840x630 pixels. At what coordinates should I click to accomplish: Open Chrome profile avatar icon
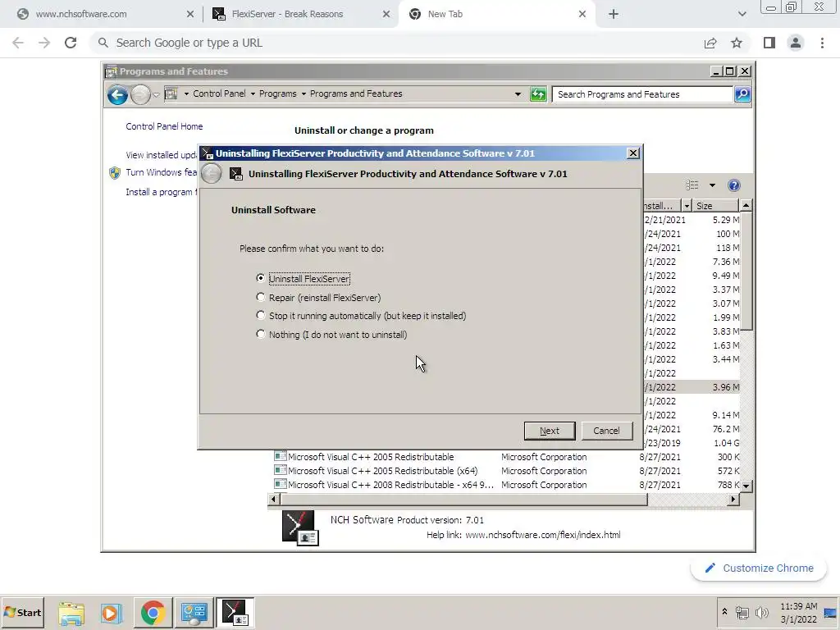(x=796, y=43)
